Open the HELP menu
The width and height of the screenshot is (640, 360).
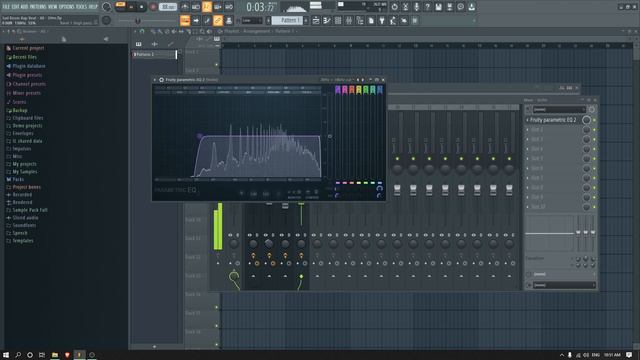pos(93,7)
